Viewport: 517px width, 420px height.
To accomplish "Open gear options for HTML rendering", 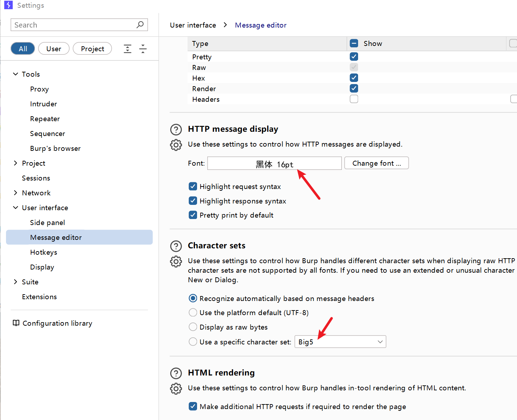I will pyautogui.click(x=176, y=389).
